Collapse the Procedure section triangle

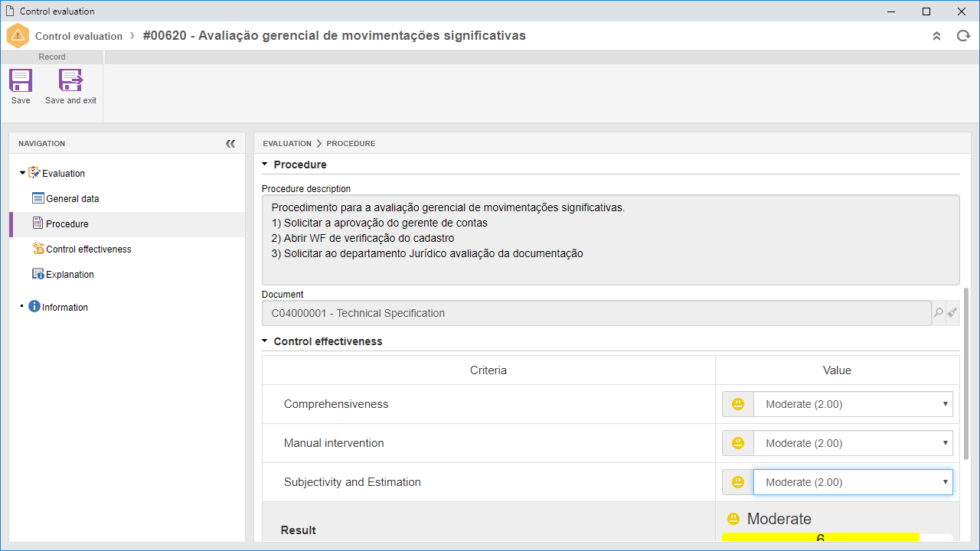[265, 164]
